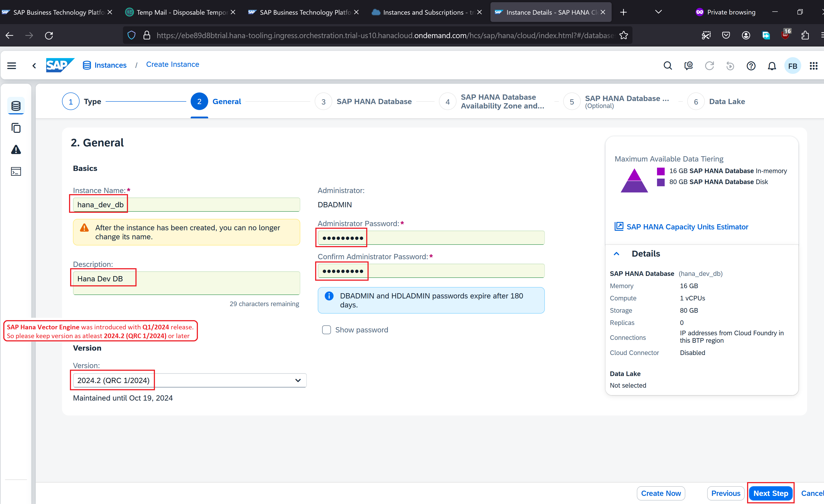Open the product switcher grid icon

813,66
